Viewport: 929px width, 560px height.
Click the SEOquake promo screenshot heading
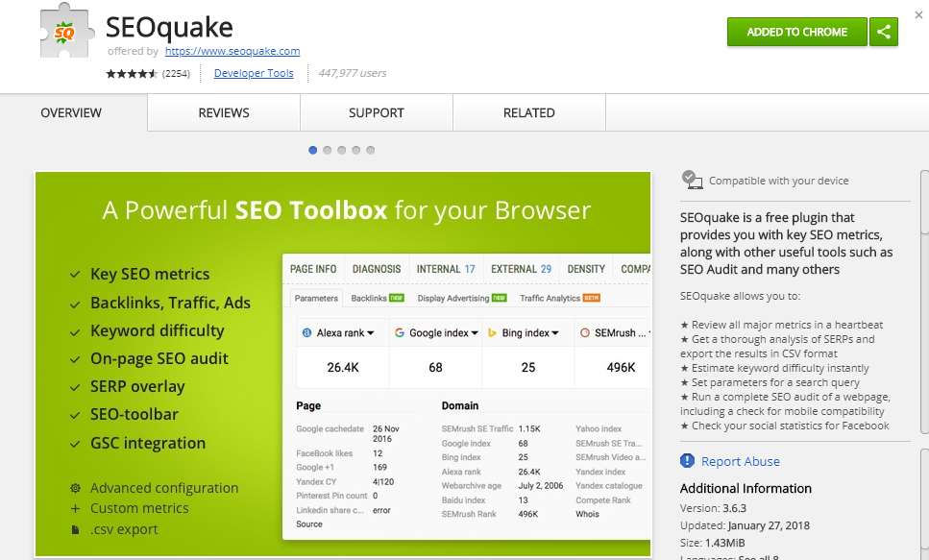click(x=347, y=210)
